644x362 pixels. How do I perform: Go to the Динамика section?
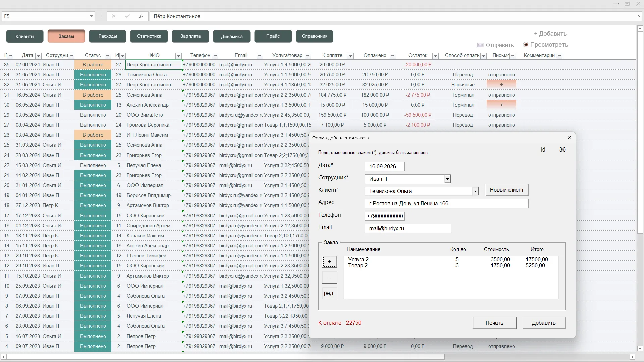pos(232,36)
